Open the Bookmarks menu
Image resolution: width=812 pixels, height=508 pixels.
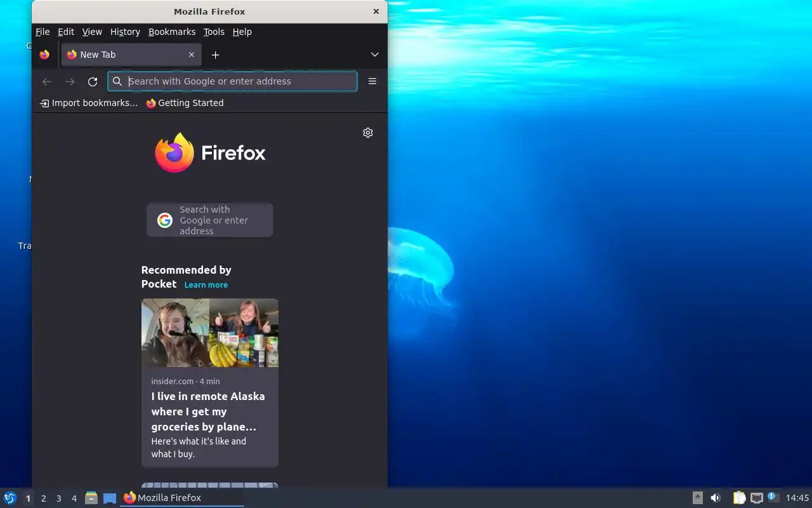pos(172,32)
